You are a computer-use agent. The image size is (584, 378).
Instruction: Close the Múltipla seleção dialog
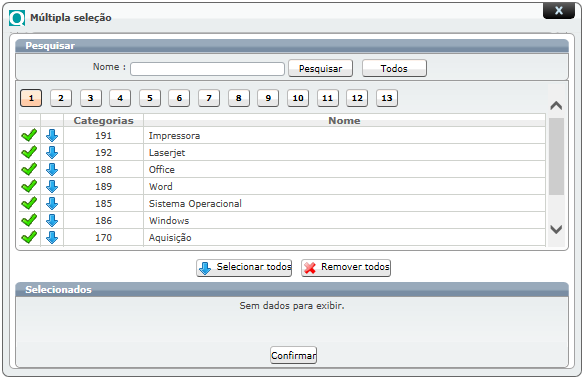(559, 10)
